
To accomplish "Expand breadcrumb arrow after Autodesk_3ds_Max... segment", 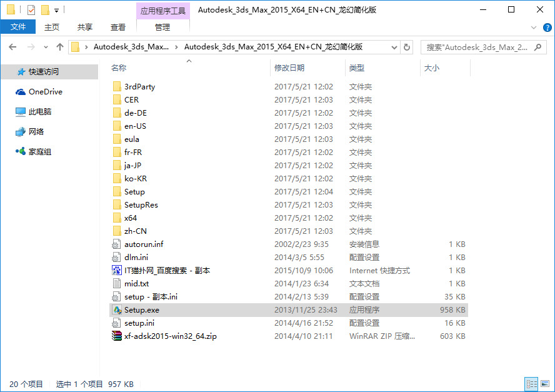I will click(176, 47).
